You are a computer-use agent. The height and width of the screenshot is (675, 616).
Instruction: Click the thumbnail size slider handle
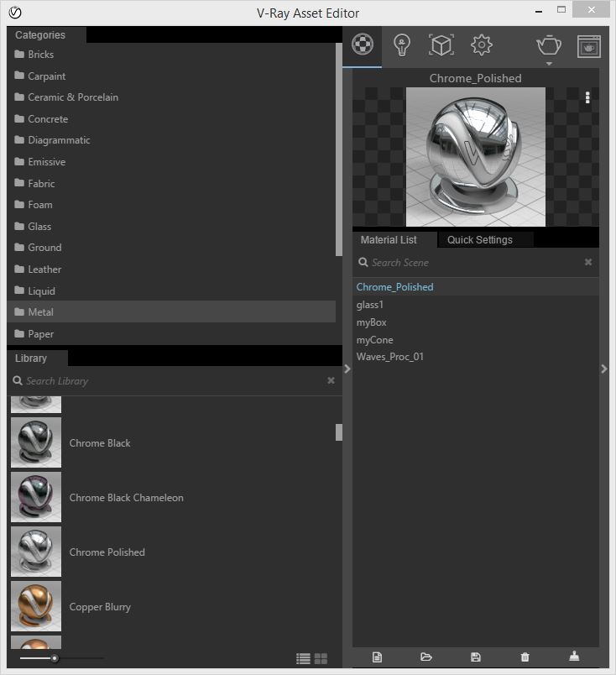click(55, 658)
